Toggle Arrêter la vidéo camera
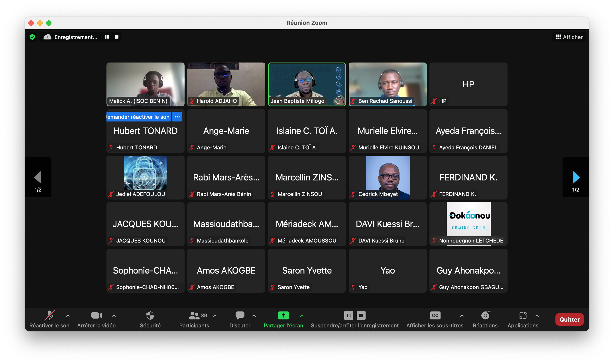614x364 pixels. pos(96,315)
